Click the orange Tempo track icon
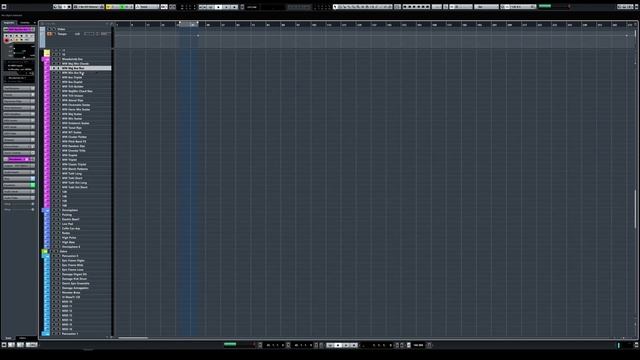 (x=50, y=34)
